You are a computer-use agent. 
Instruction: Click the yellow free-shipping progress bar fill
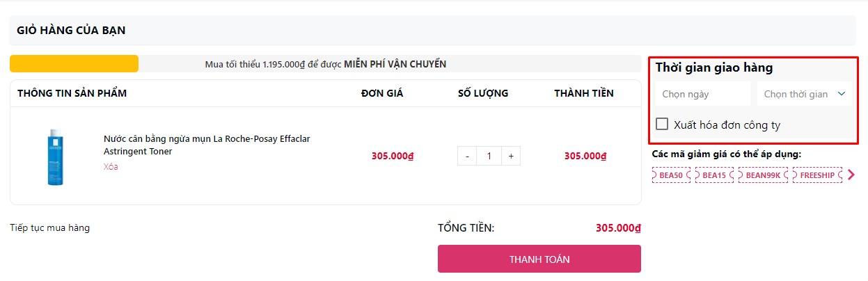pos(74,64)
